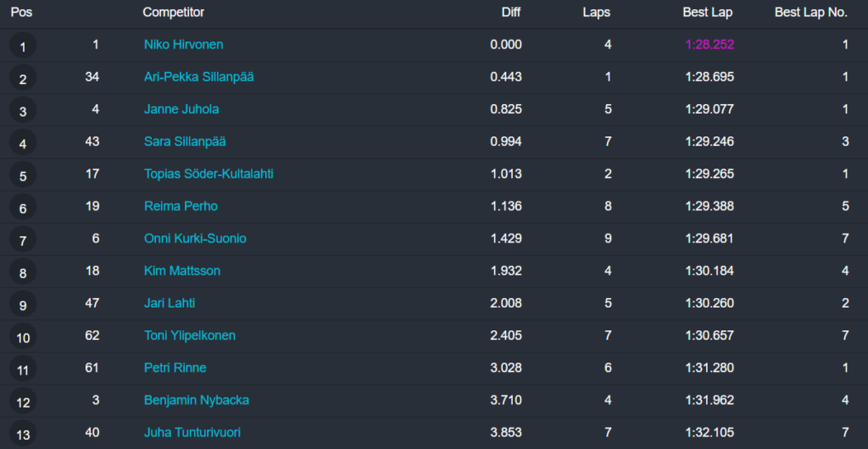Image resolution: width=868 pixels, height=449 pixels.
Task: Select Benjamin Nybacka link
Action: (196, 400)
